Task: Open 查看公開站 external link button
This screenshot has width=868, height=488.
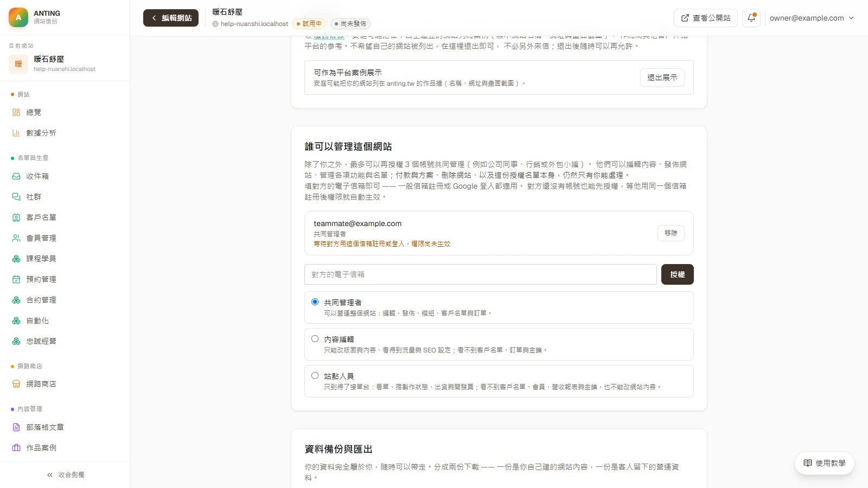Action: point(705,18)
